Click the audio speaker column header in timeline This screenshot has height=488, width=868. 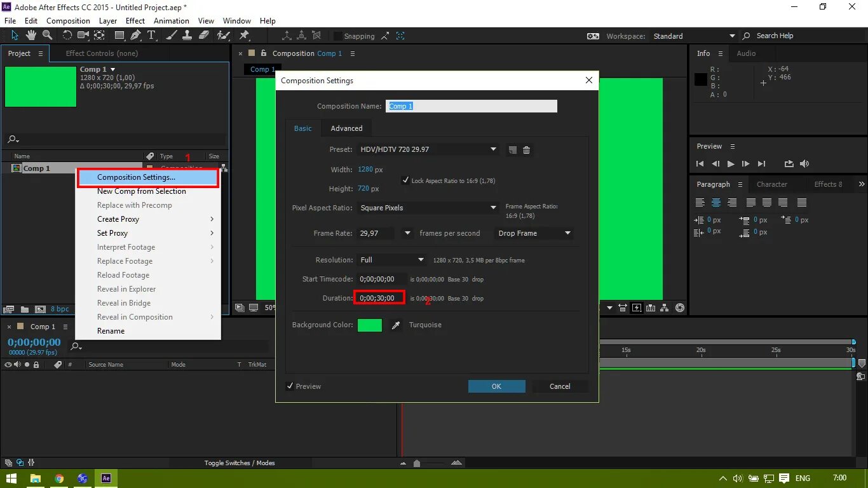point(18,365)
